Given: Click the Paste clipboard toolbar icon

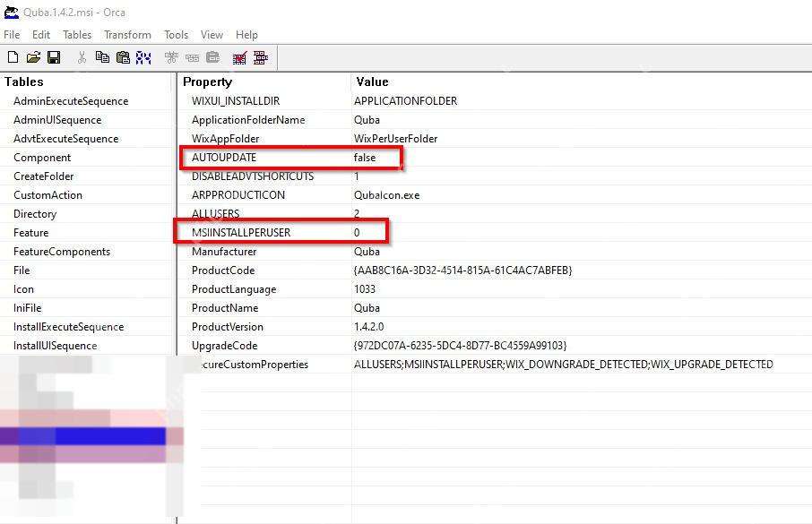Looking at the screenshot, I should 124,57.
